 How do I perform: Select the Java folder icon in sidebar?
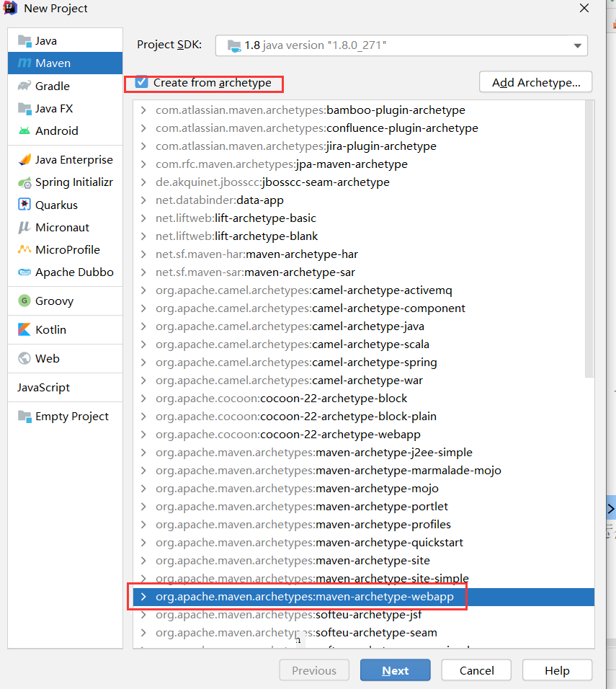24,41
